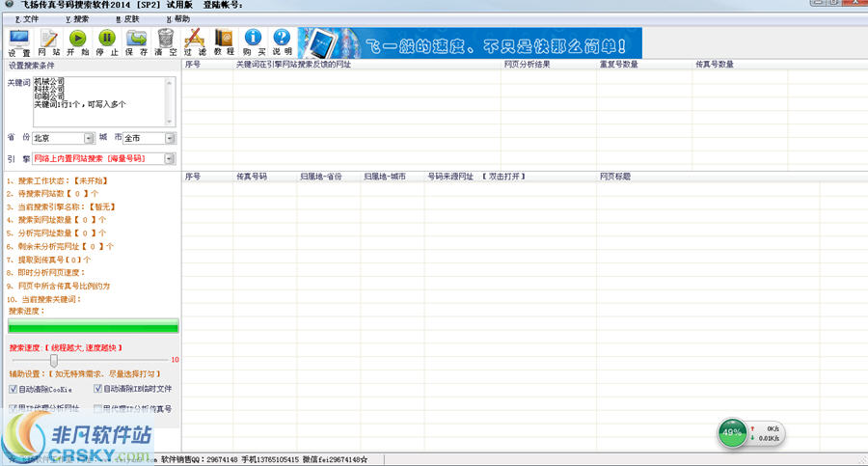
Task: Save results using the 保存 icon
Action: [x=137, y=41]
